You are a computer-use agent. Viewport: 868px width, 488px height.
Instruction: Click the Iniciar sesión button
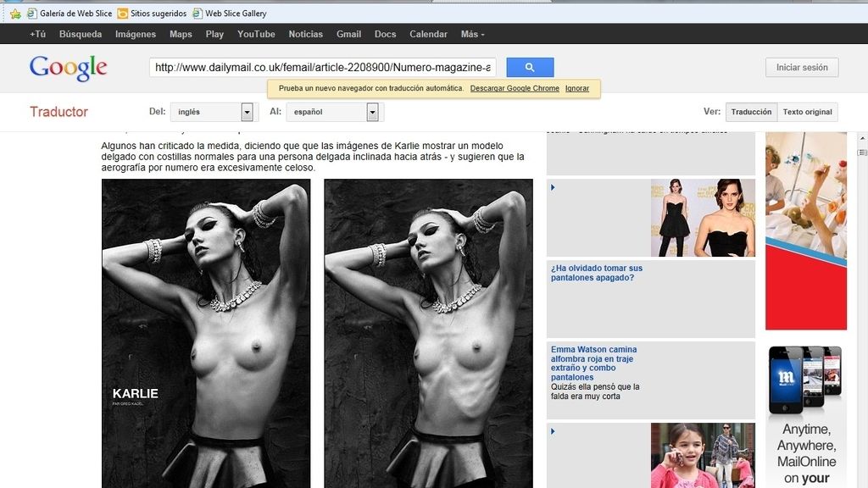(802, 68)
